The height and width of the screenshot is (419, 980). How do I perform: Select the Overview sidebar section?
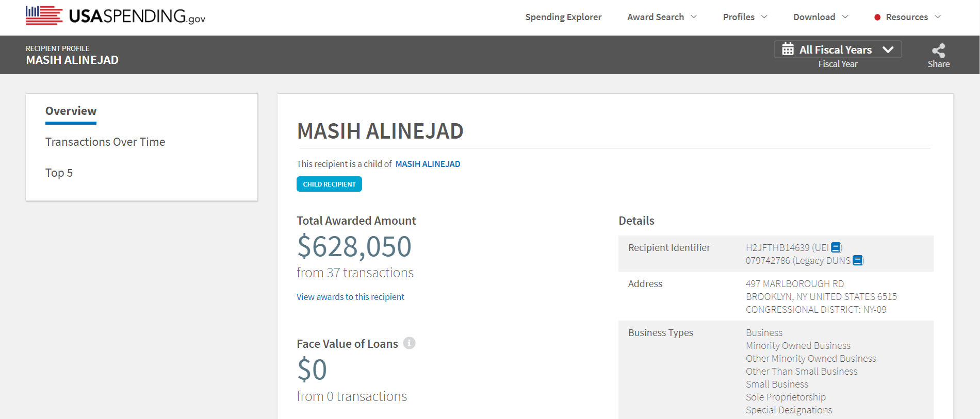[x=71, y=111]
